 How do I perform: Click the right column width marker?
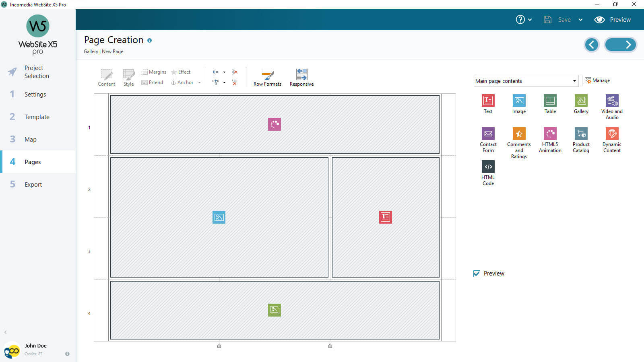coord(330,346)
